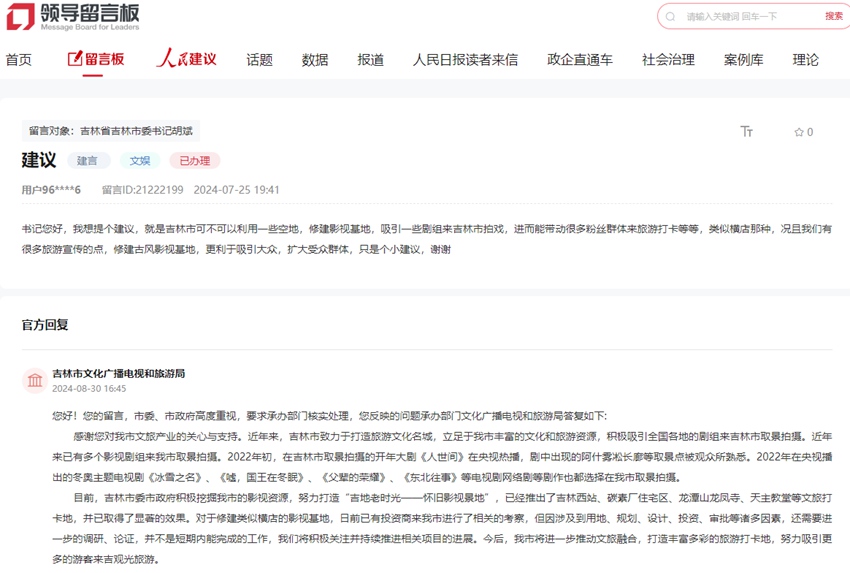Focus the keyword search input field

(745, 16)
